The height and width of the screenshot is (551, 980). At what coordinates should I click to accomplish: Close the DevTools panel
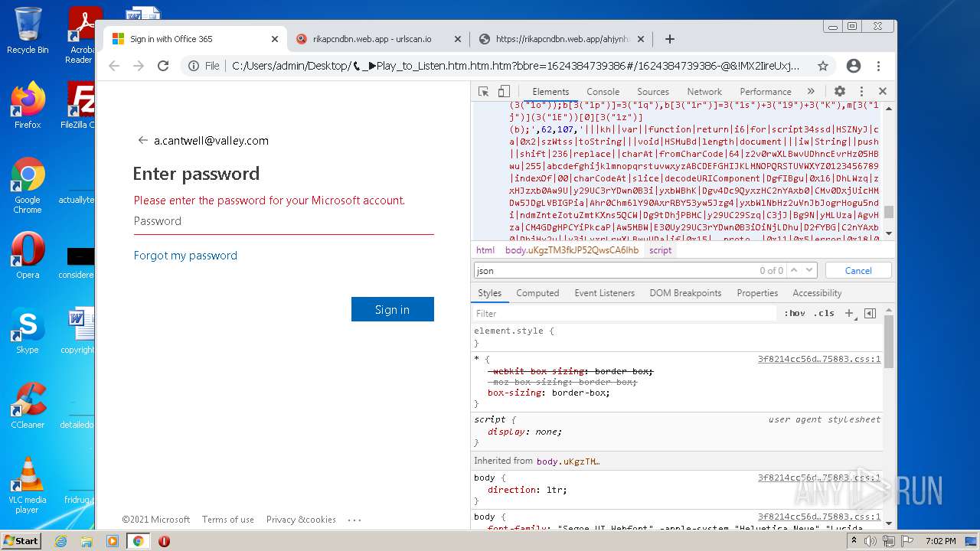(x=882, y=91)
